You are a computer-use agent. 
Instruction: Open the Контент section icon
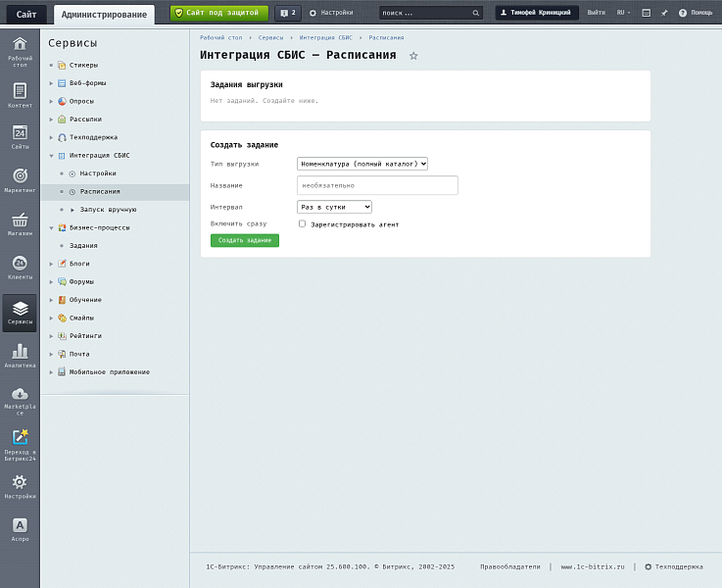(20, 95)
